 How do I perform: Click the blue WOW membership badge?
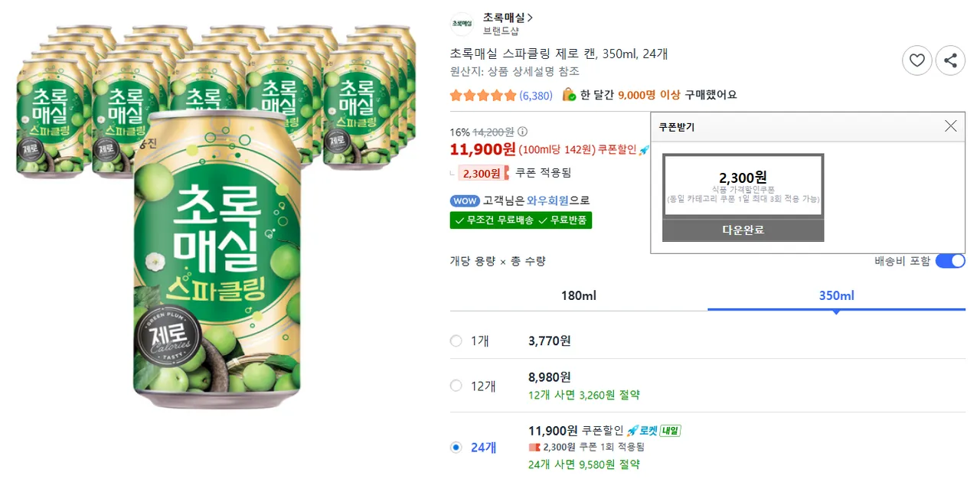(x=465, y=201)
